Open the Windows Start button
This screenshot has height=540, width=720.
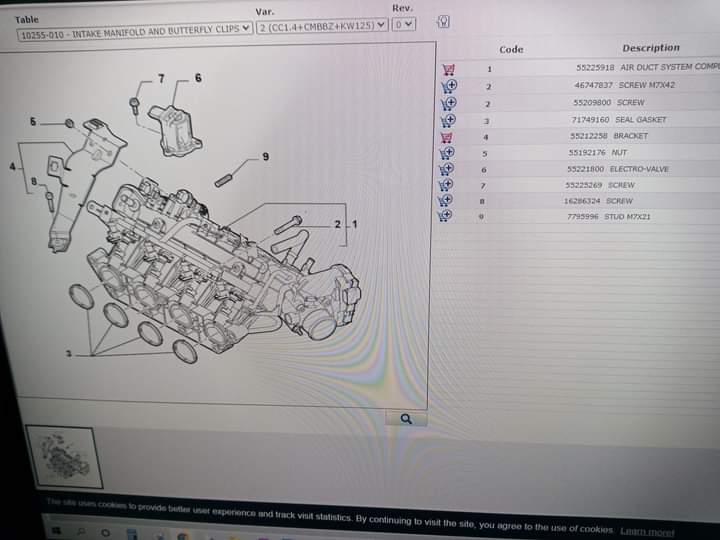(x=58, y=532)
